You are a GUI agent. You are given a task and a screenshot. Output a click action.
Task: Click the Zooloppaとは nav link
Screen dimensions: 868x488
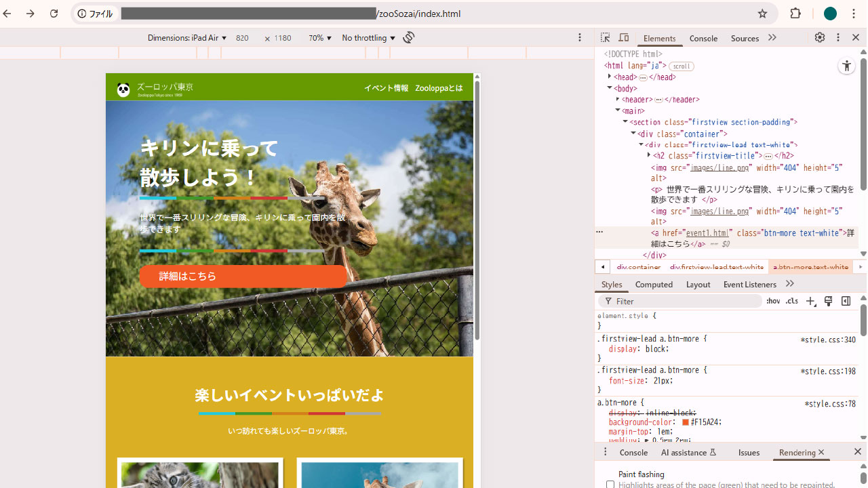tap(439, 88)
